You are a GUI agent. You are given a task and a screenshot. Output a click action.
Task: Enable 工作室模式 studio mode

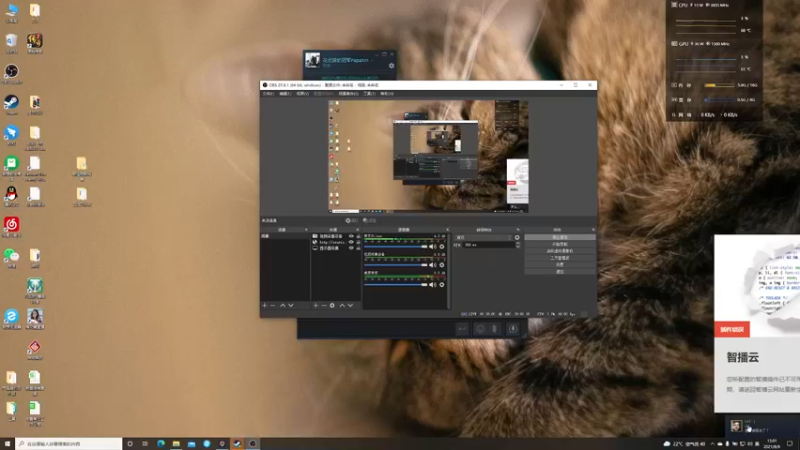pos(560,258)
